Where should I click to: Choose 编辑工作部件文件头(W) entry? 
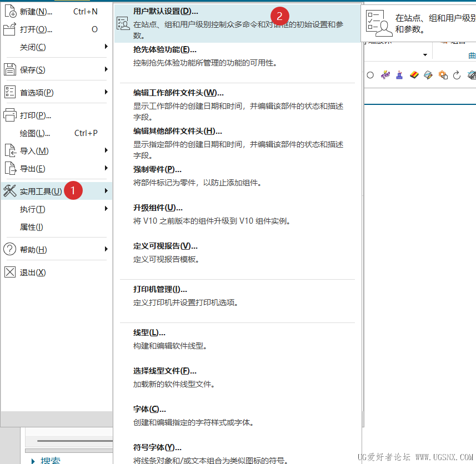(238, 105)
